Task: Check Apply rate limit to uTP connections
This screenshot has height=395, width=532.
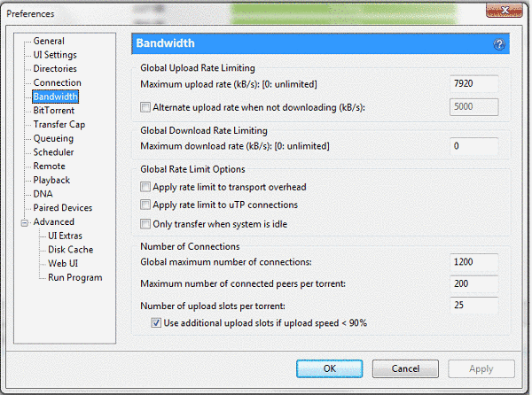Action: [145, 205]
